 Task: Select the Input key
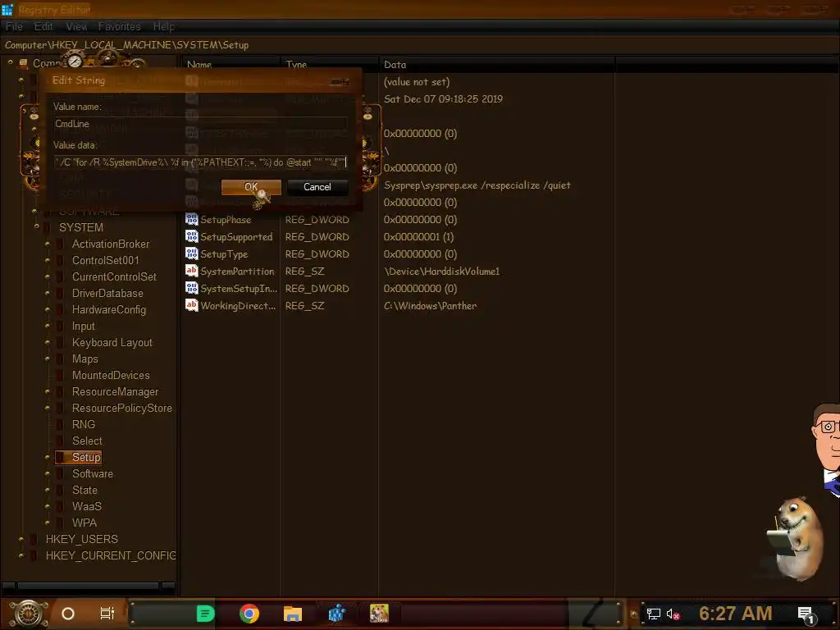(x=83, y=326)
